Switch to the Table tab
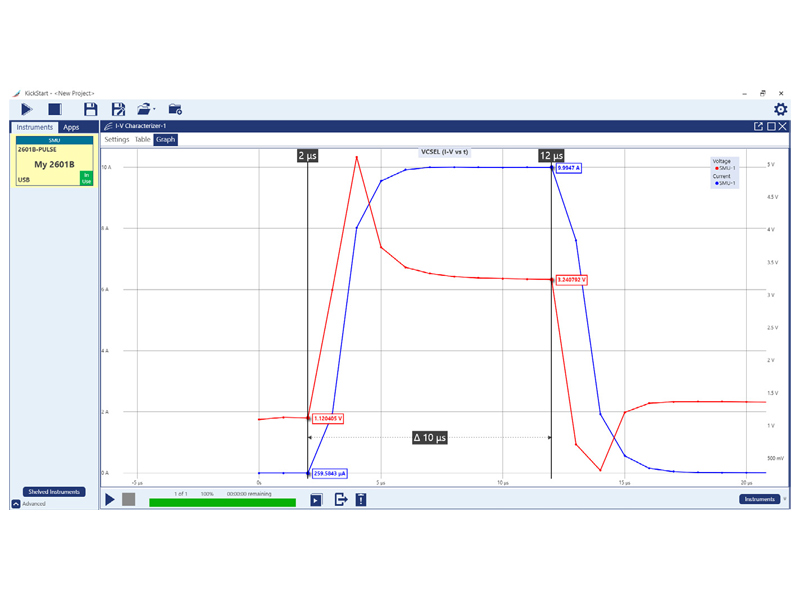This screenshot has width=800, height=600. point(143,140)
